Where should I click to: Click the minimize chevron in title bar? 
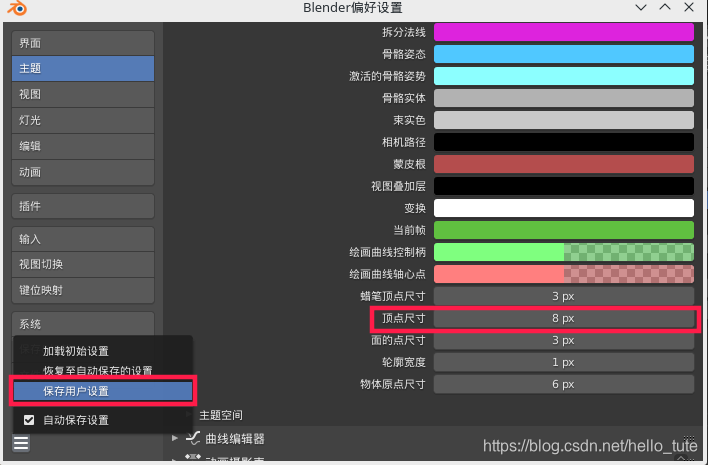point(641,7)
